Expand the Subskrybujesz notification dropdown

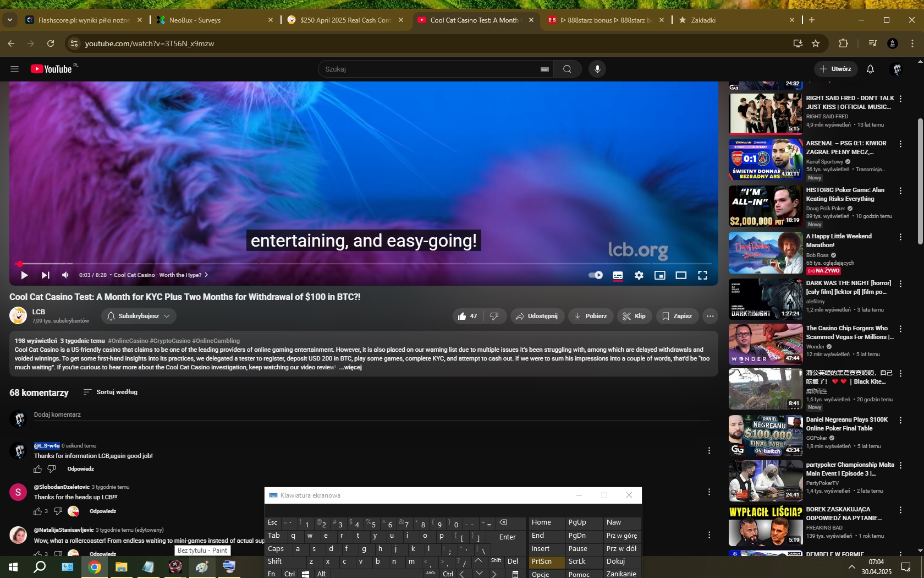point(139,316)
